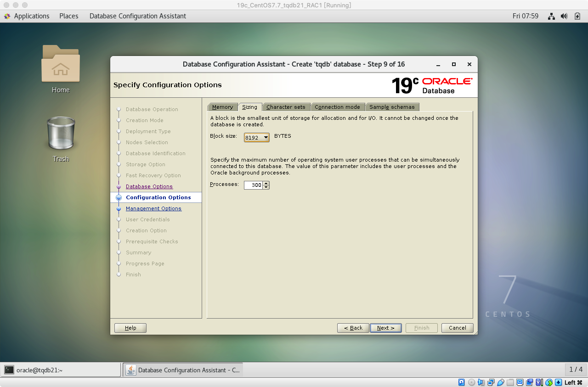Open the Home folder desktop icon
The height and width of the screenshot is (387, 588).
pos(61,69)
